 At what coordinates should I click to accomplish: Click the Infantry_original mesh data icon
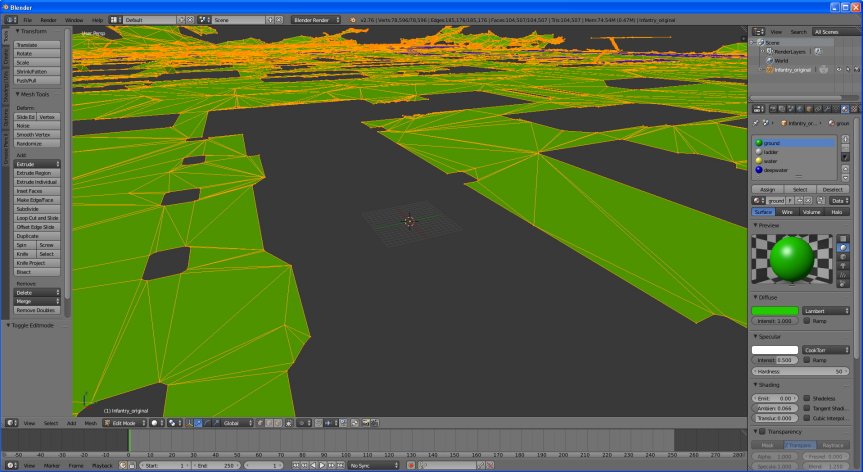pyautogui.click(x=823, y=70)
